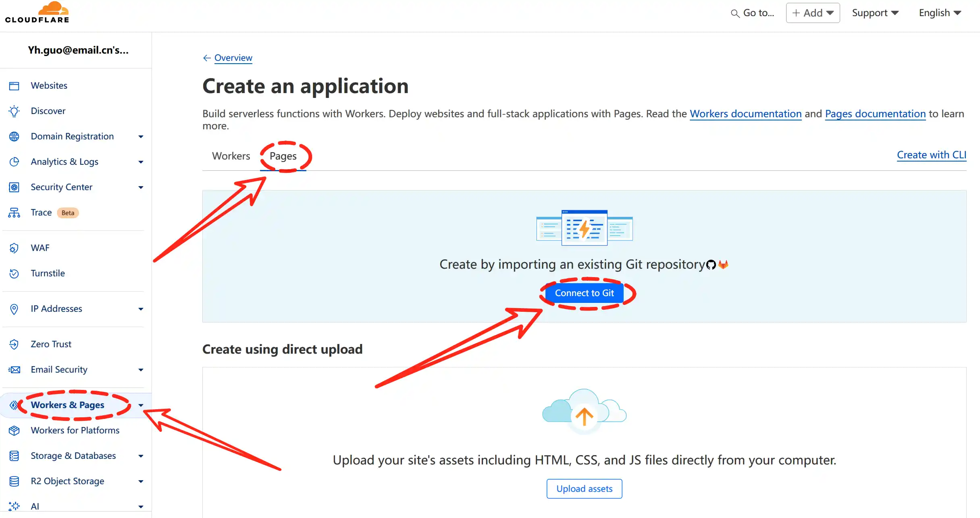Switch to the Pages tab
The height and width of the screenshot is (518, 980).
283,156
